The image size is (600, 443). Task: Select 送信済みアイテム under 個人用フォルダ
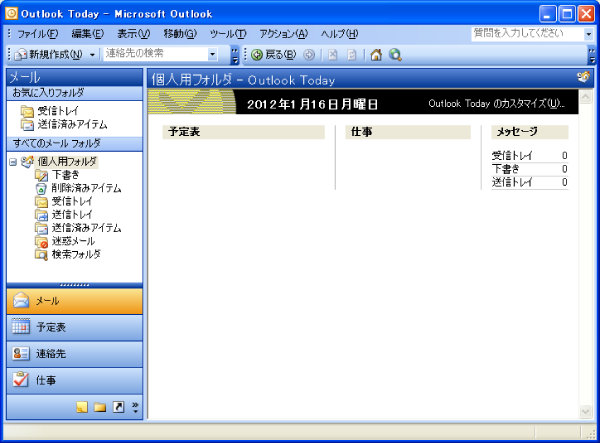pyautogui.click(x=86, y=228)
